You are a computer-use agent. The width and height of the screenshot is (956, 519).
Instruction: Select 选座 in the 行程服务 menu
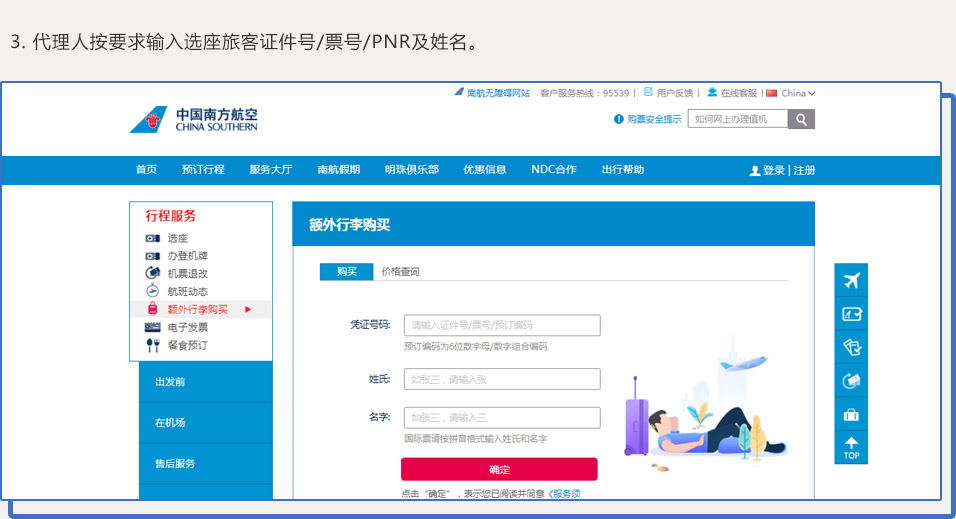[x=177, y=239]
